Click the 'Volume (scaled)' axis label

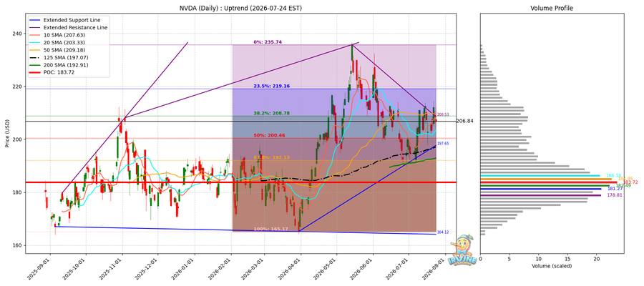coord(552,266)
